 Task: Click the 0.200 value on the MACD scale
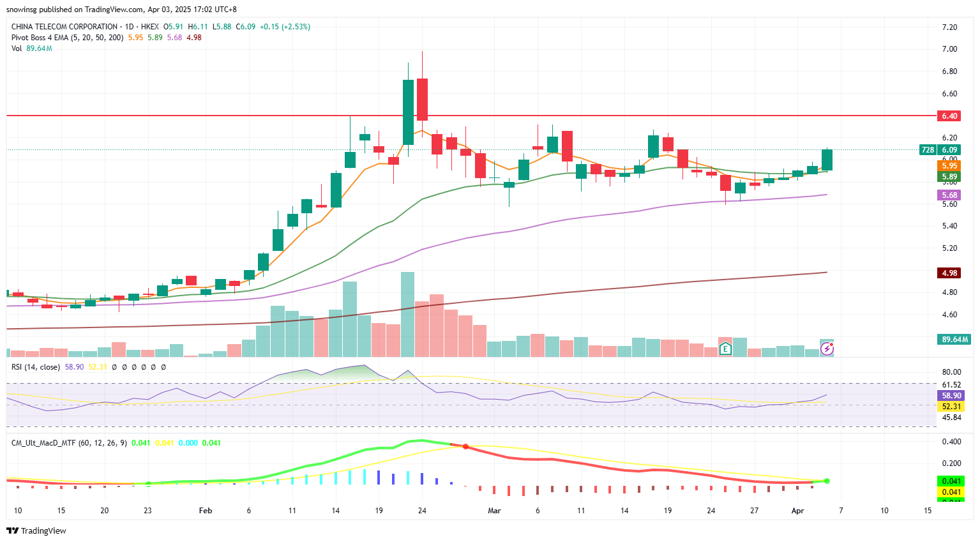(x=951, y=463)
